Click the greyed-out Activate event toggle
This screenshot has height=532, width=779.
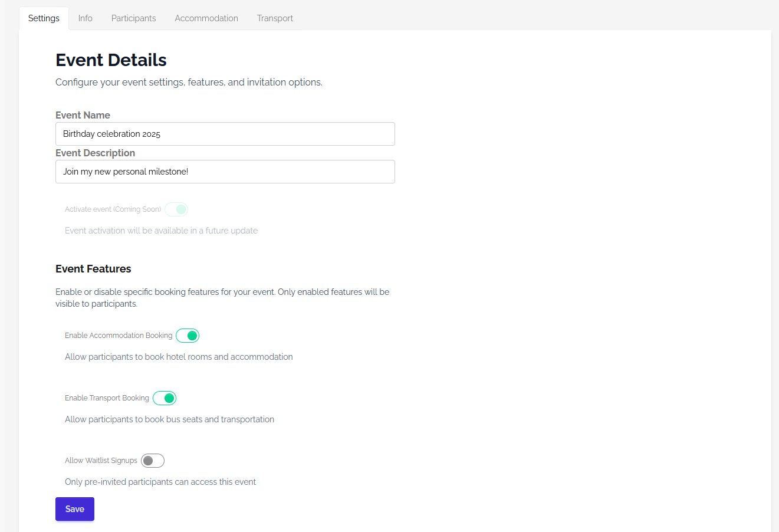pos(176,209)
